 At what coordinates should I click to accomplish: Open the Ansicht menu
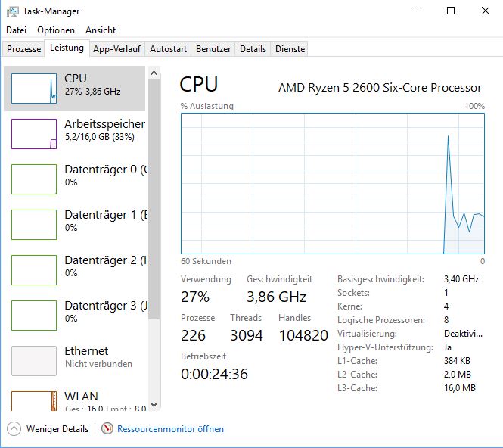(101, 30)
